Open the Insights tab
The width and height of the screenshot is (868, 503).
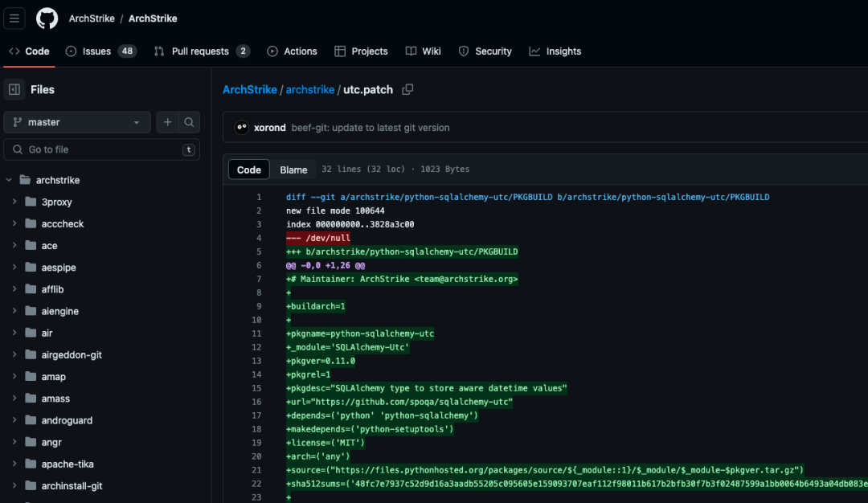[555, 51]
